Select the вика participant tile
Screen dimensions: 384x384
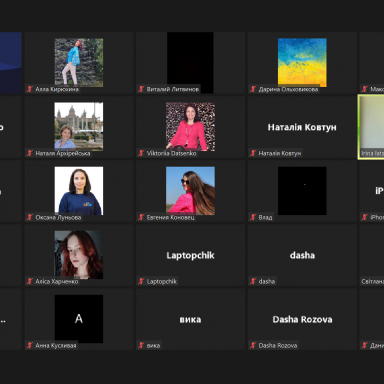tap(190, 319)
